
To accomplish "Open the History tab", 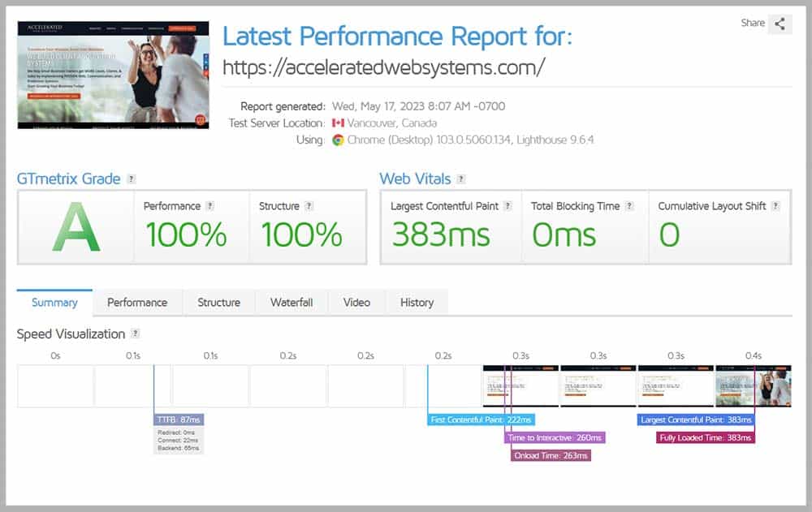I will 417,303.
